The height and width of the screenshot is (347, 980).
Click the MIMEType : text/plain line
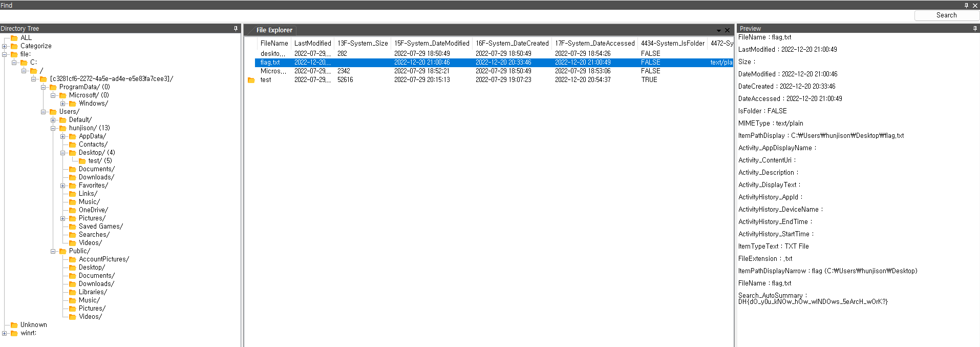coord(771,124)
